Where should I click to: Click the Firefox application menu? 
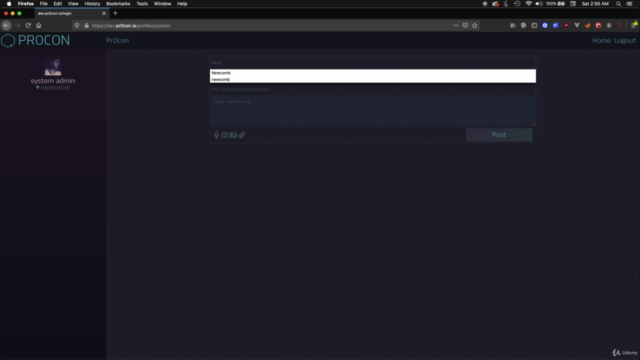[26, 4]
